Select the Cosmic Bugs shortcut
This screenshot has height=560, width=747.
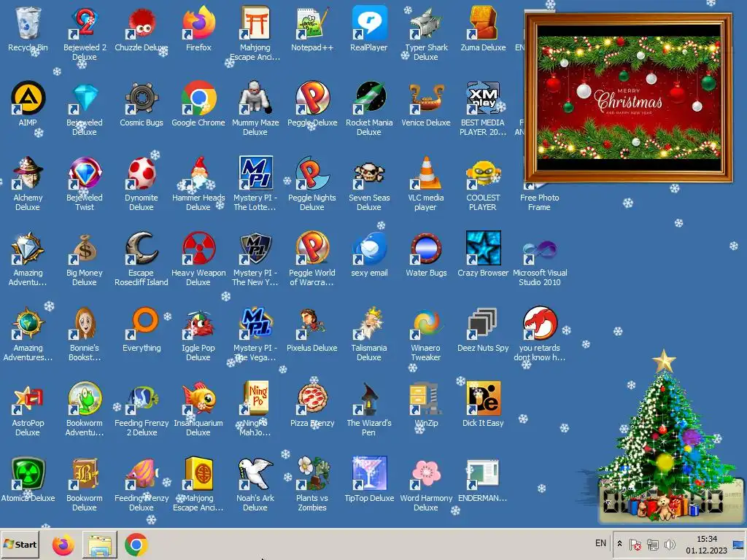click(141, 98)
